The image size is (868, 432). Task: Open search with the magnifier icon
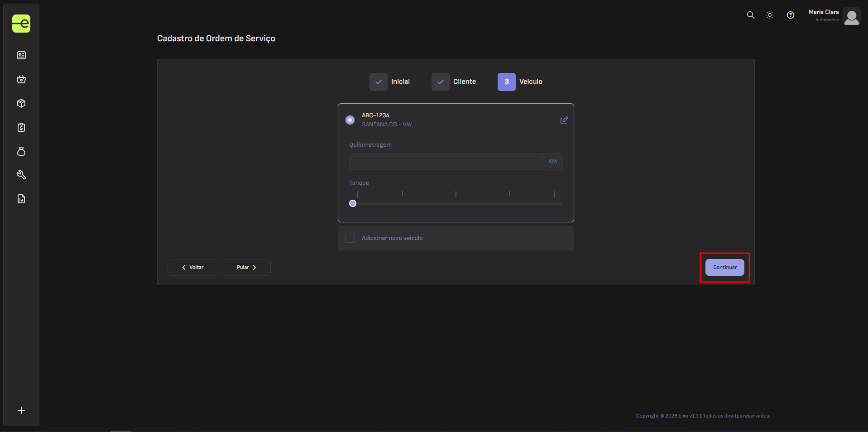click(x=750, y=15)
